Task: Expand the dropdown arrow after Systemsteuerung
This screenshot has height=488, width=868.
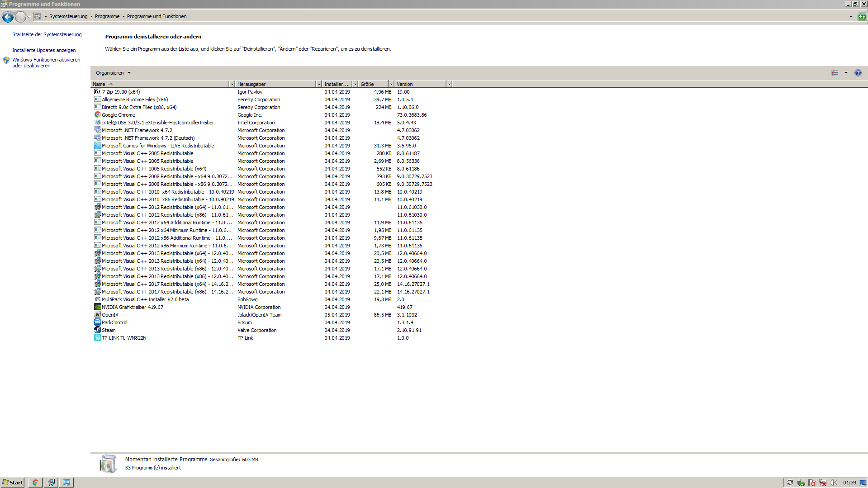Action: 91,16
